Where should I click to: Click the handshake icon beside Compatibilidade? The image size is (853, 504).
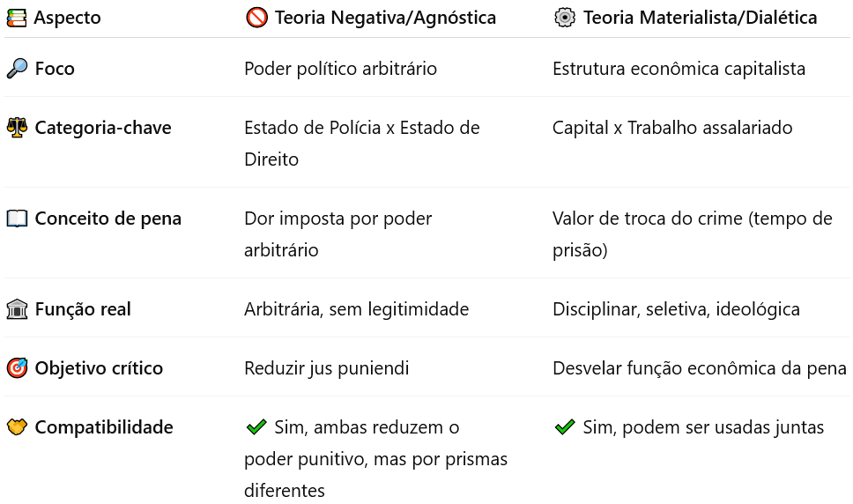pos(17,427)
